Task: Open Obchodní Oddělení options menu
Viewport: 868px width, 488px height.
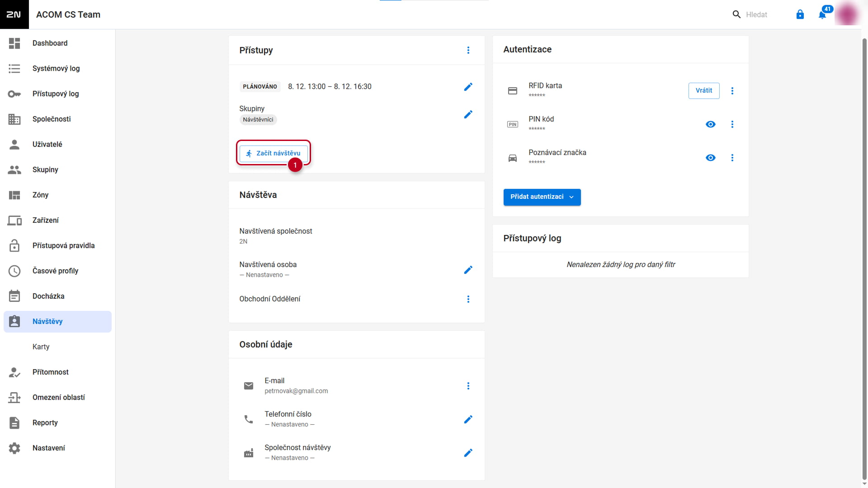Action: coord(468,299)
